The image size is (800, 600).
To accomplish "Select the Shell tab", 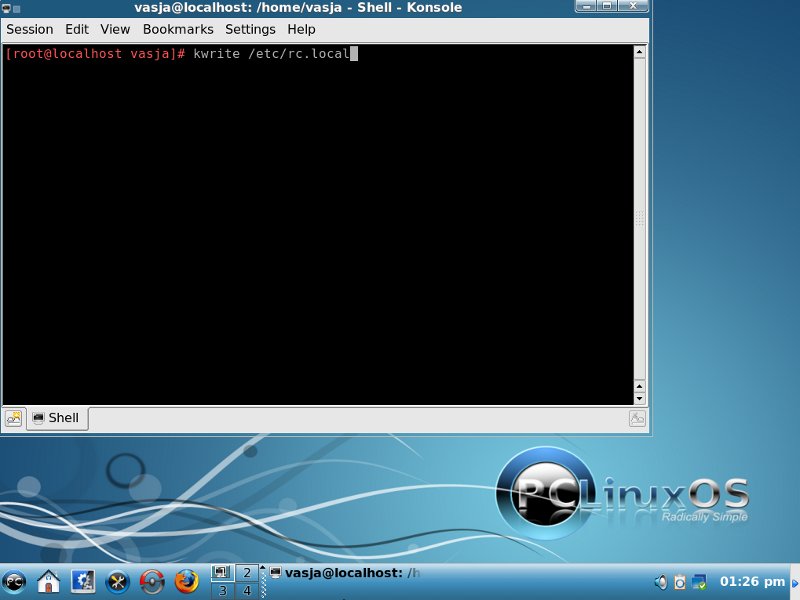I will [x=57, y=419].
